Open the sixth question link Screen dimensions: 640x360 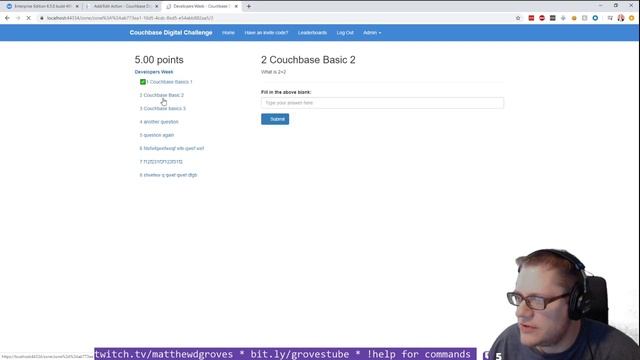172,149
